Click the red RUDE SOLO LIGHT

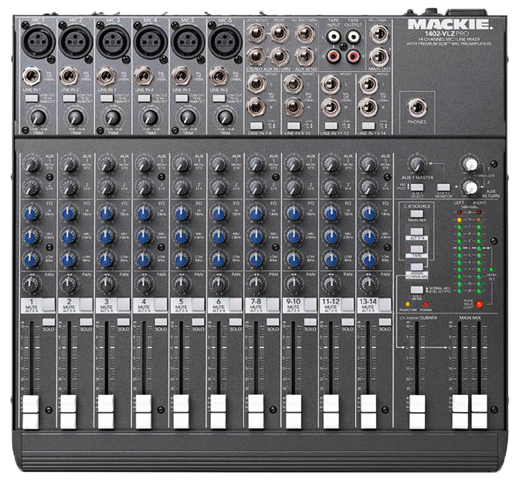479,304
